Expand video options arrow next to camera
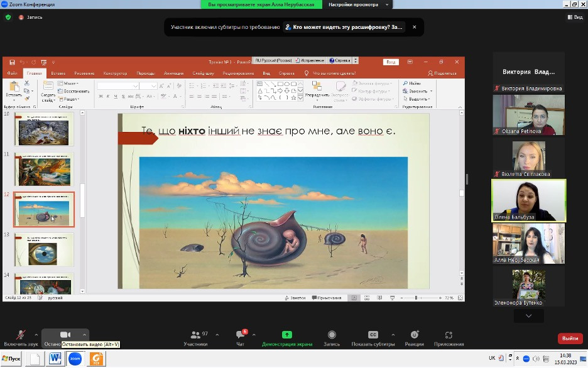The width and height of the screenshot is (588, 368). [84, 335]
